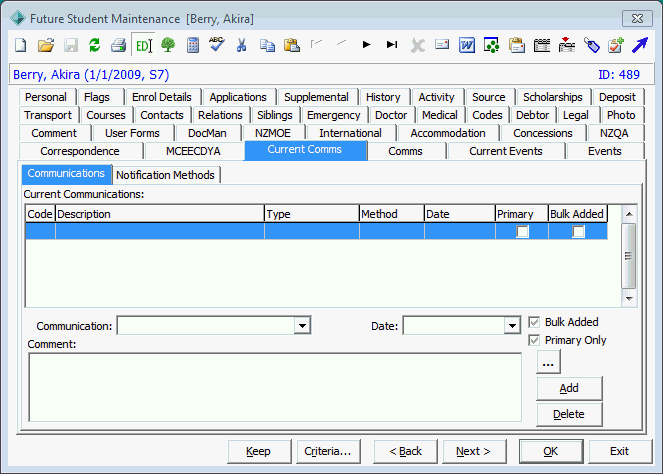Click the Type column header
This screenshot has height=474, width=663.
[312, 214]
